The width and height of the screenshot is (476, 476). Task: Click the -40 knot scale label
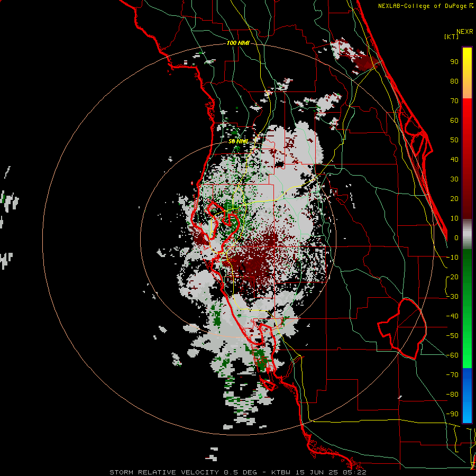[x=452, y=316]
